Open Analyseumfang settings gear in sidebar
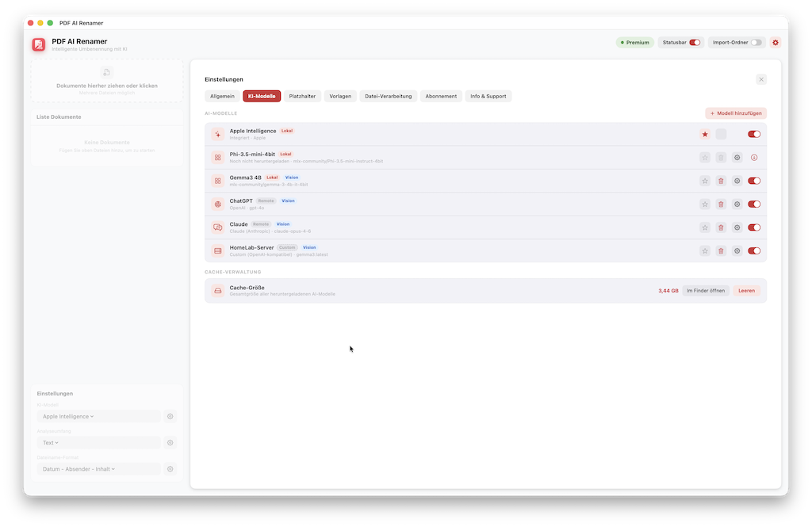This screenshot has width=812, height=527. click(x=170, y=443)
